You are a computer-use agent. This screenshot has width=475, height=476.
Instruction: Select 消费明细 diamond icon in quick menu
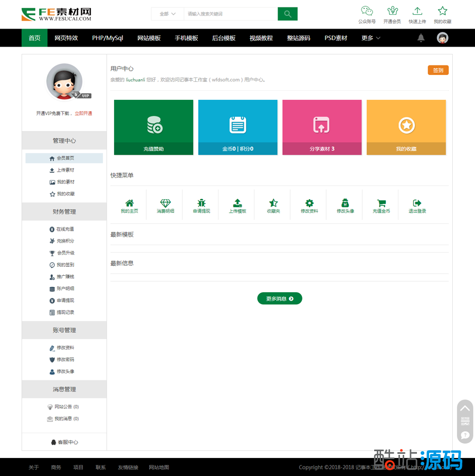pyautogui.click(x=165, y=203)
